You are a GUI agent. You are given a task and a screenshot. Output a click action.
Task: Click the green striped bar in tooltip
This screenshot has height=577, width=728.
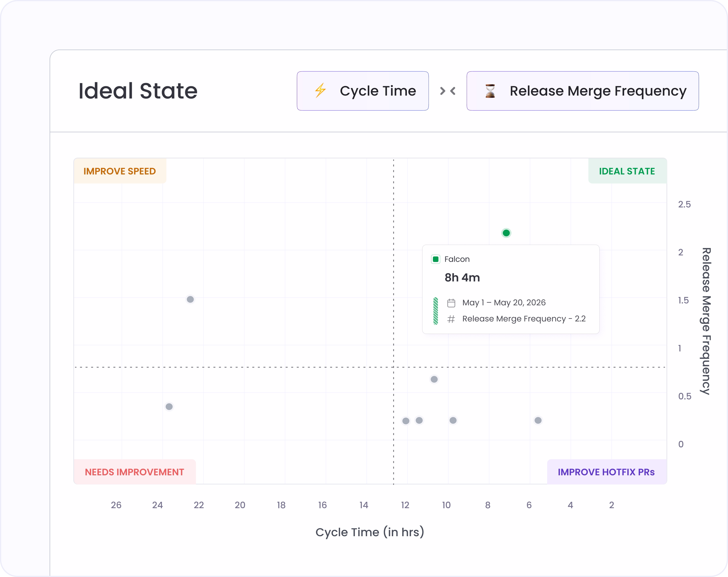click(435, 311)
